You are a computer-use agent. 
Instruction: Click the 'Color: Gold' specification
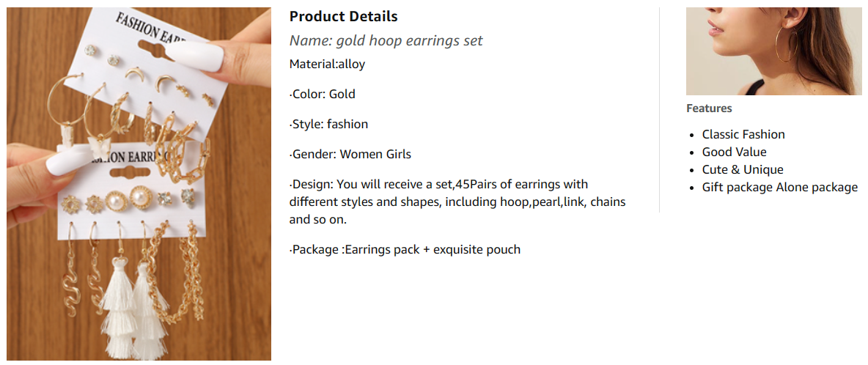click(323, 94)
